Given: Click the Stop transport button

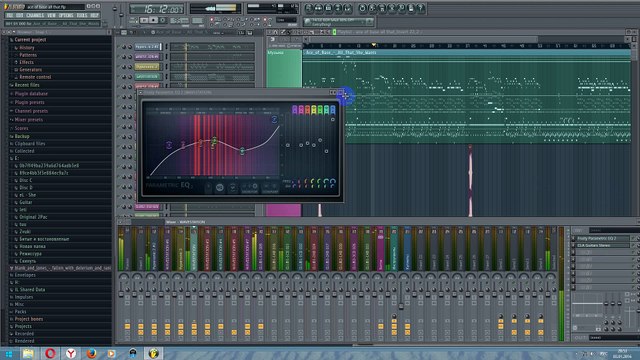Looking at the screenshot, I should (153, 20).
